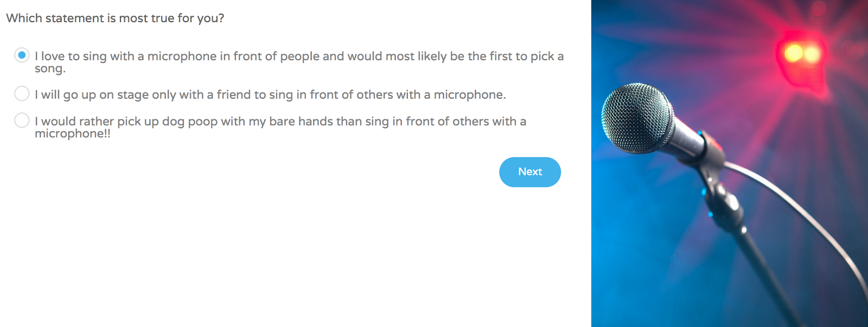Screen dimensions: 868x327
Task: Click the wrapped word "microphone!!" under the third option
Action: tap(73, 133)
